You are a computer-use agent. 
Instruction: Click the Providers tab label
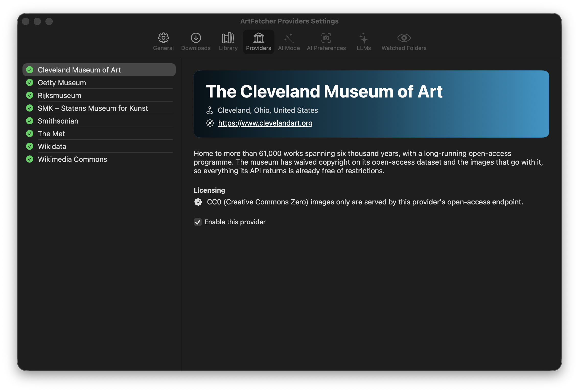[259, 48]
